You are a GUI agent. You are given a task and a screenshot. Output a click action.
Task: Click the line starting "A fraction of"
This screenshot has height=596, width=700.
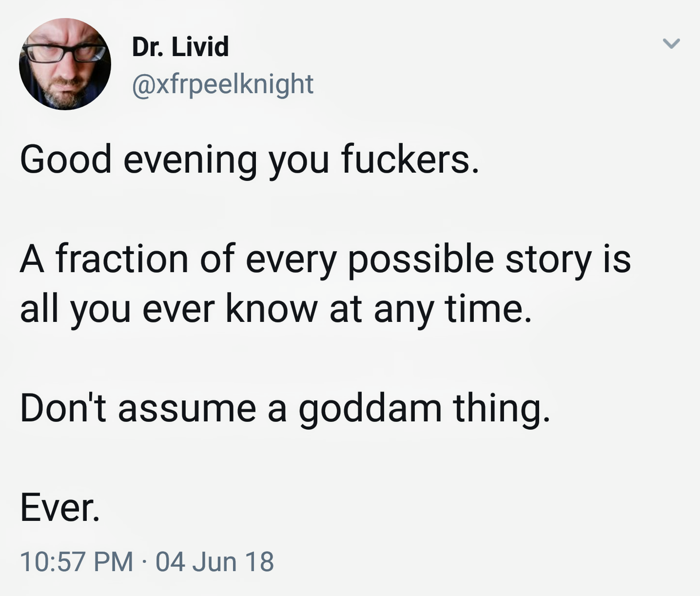point(325,258)
